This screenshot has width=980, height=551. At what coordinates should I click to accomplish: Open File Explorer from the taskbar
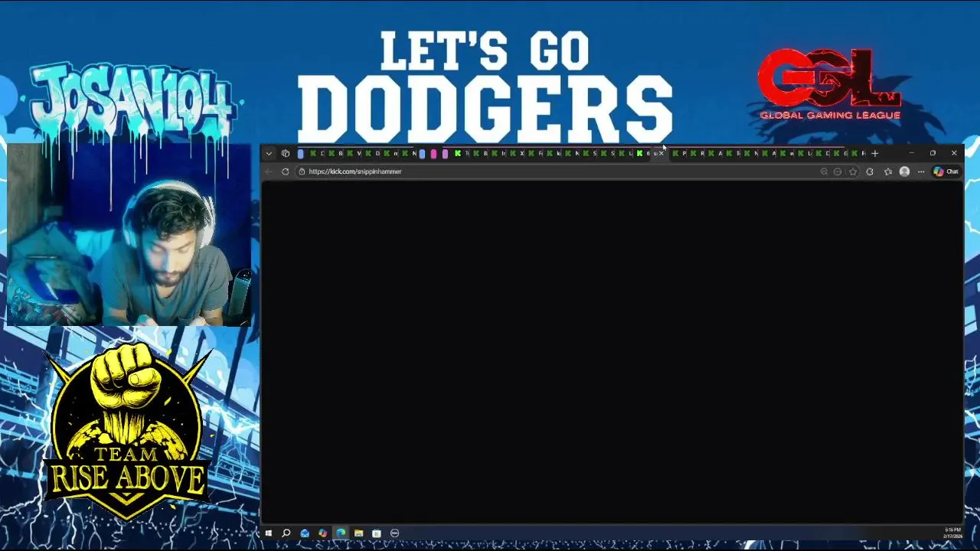pyautogui.click(x=358, y=533)
